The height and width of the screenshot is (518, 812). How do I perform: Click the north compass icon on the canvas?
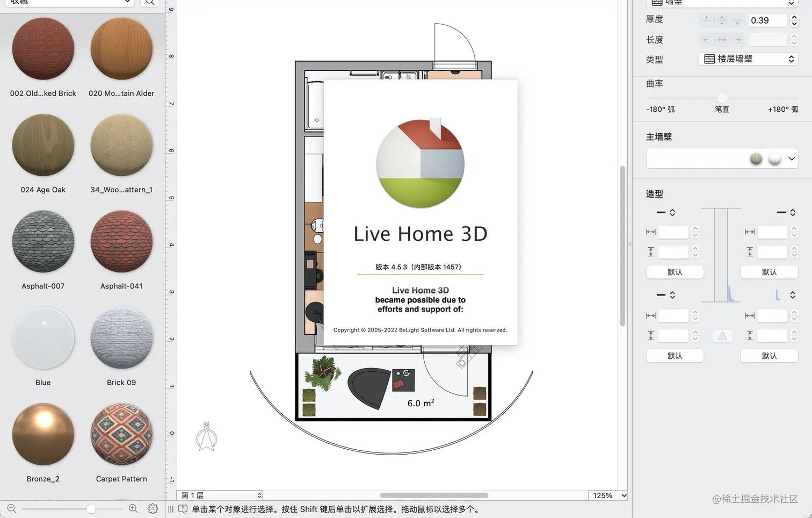coord(206,436)
